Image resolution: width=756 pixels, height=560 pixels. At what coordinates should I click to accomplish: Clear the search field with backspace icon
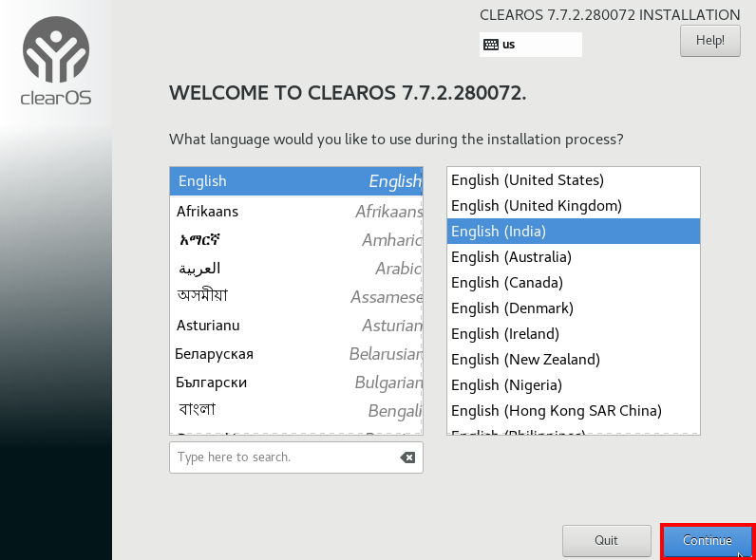407,457
